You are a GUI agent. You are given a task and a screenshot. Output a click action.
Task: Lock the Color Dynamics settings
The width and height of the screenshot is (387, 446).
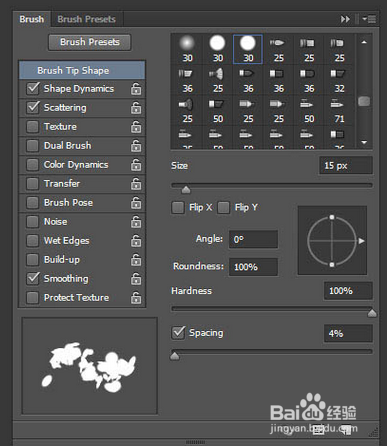tap(136, 165)
